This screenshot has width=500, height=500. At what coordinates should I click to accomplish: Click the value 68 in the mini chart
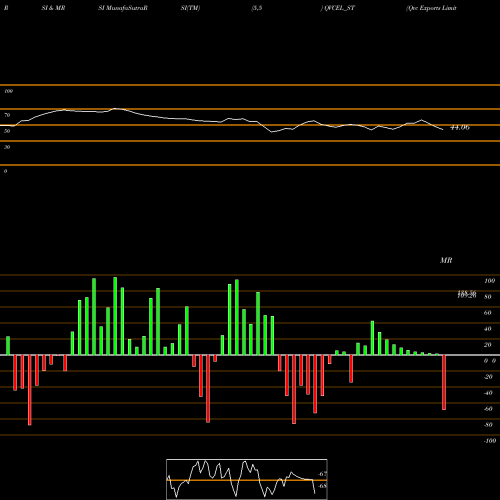[x=323, y=486]
